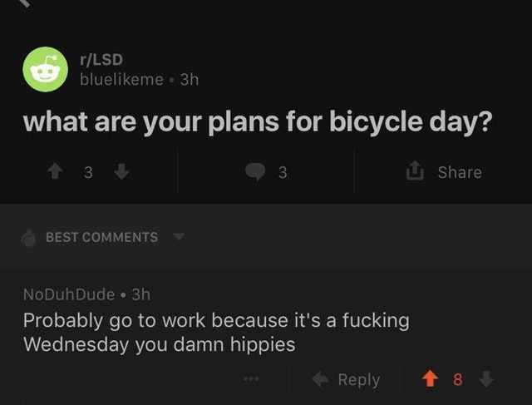Open the r/LSD community link
532x405 pixels.
[101, 60]
